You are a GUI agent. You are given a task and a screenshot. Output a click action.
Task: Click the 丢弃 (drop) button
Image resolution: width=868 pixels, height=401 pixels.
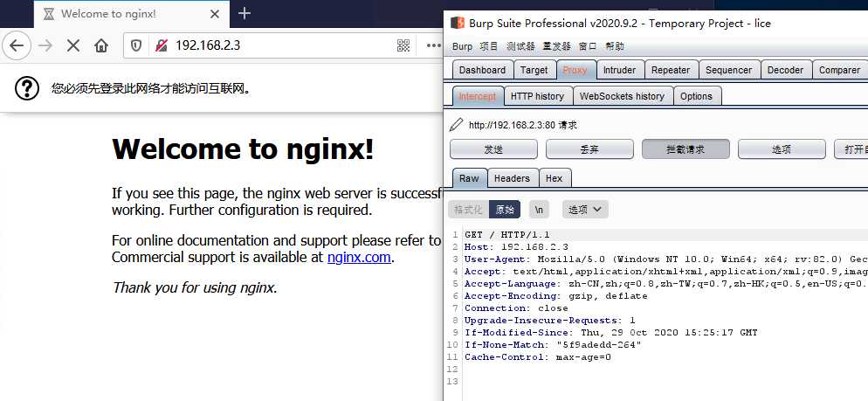pyautogui.click(x=589, y=149)
